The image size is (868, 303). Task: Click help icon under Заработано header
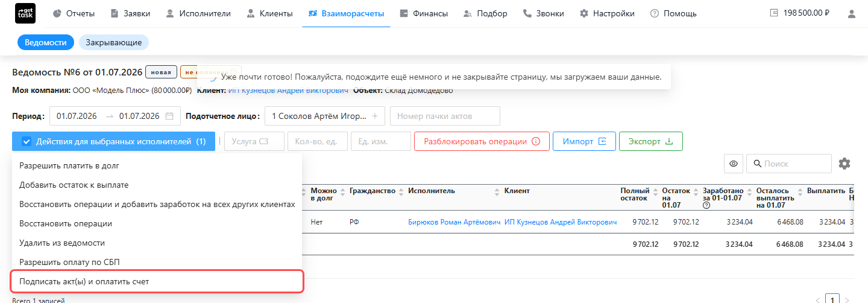point(706,205)
